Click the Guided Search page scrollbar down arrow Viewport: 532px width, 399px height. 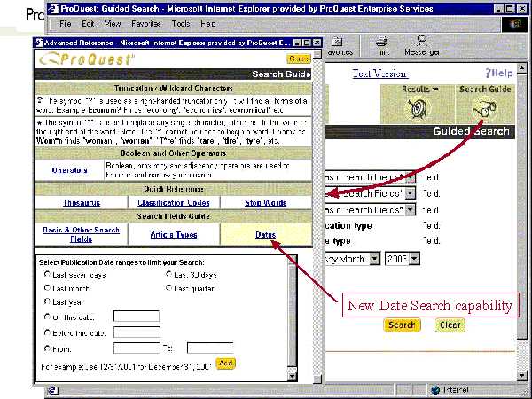(522, 375)
